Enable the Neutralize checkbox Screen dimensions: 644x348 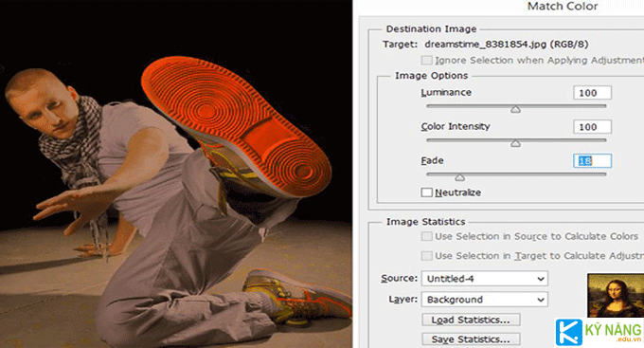click(x=427, y=192)
